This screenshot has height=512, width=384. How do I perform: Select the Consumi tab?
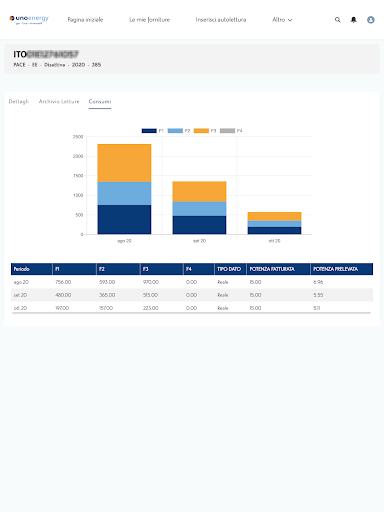[x=100, y=102]
